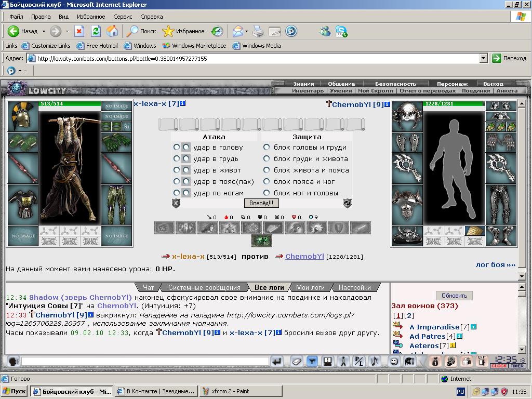Open the лог боя »» link
Viewport: 532px width, 399px height.
point(495,264)
